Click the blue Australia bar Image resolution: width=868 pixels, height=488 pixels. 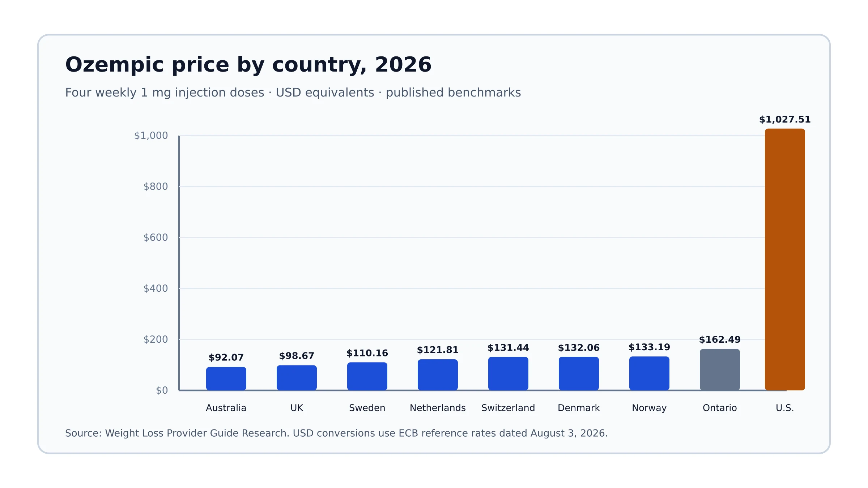tap(226, 379)
